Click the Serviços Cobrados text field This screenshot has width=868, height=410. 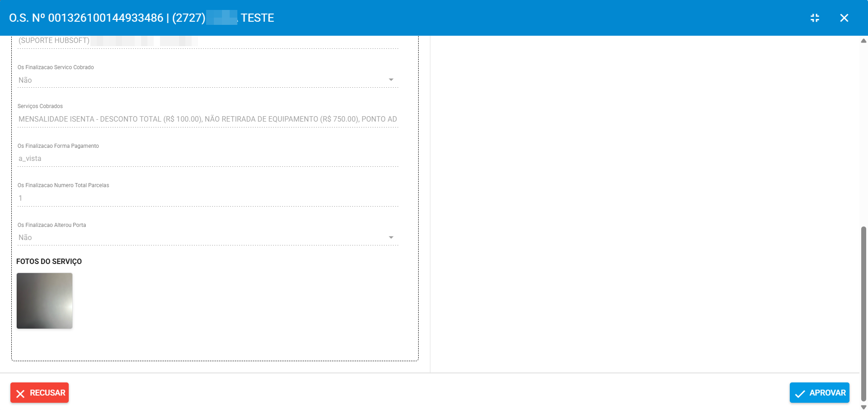pyautogui.click(x=208, y=119)
